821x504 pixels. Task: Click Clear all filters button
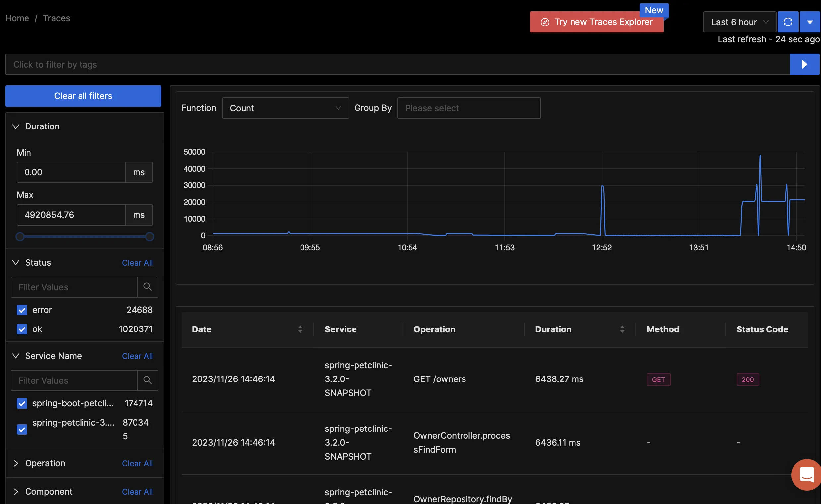point(83,96)
